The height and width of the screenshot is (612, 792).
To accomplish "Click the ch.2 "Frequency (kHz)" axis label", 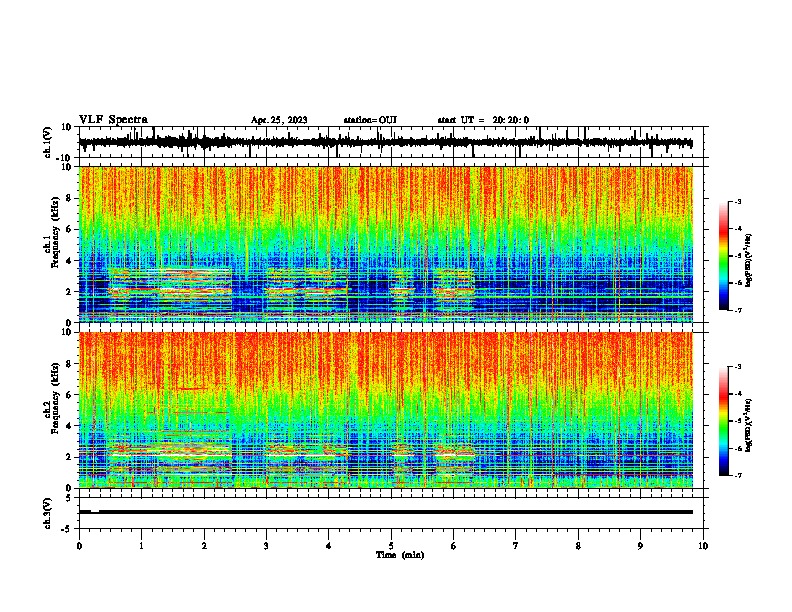I will [x=57, y=398].
